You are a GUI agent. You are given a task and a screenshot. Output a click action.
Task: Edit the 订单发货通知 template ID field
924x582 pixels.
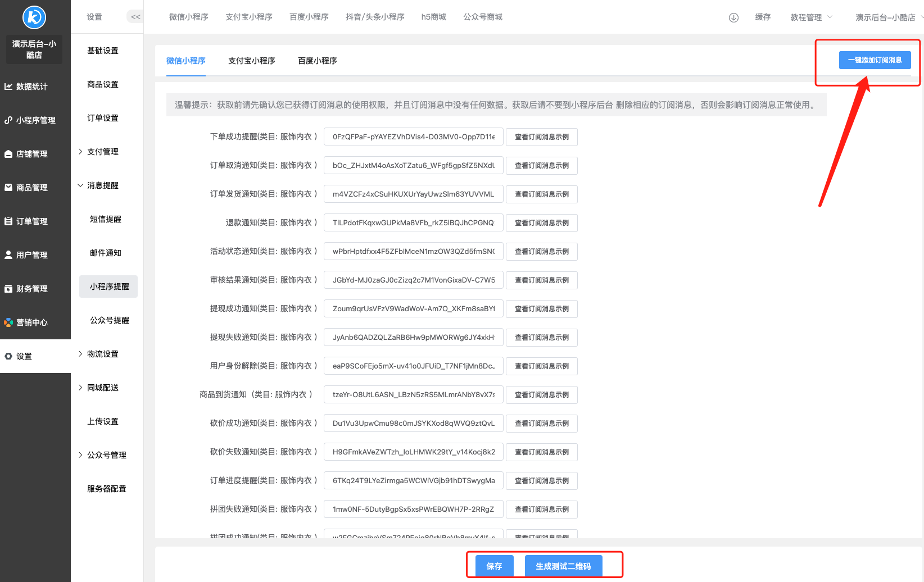tap(414, 194)
